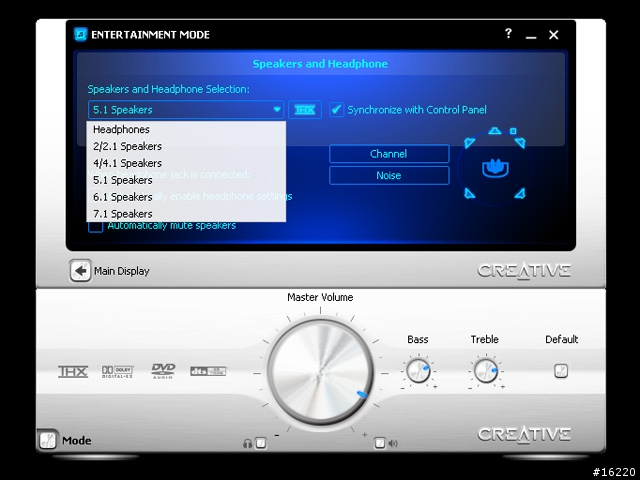Choose 5.1 Speakers in the dropdown list
Screen dimensions: 640x480
(186, 180)
